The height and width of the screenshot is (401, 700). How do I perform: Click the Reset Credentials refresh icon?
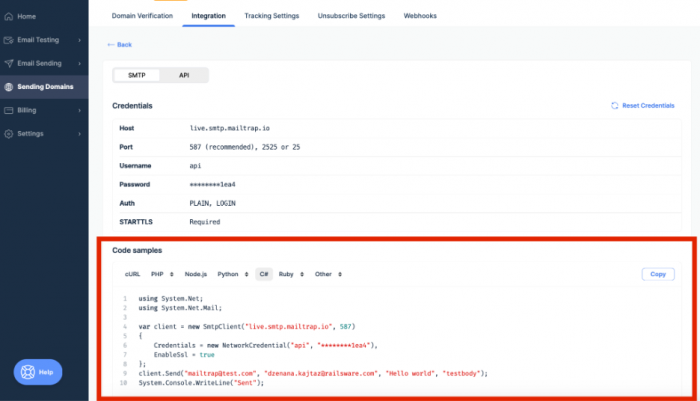615,106
